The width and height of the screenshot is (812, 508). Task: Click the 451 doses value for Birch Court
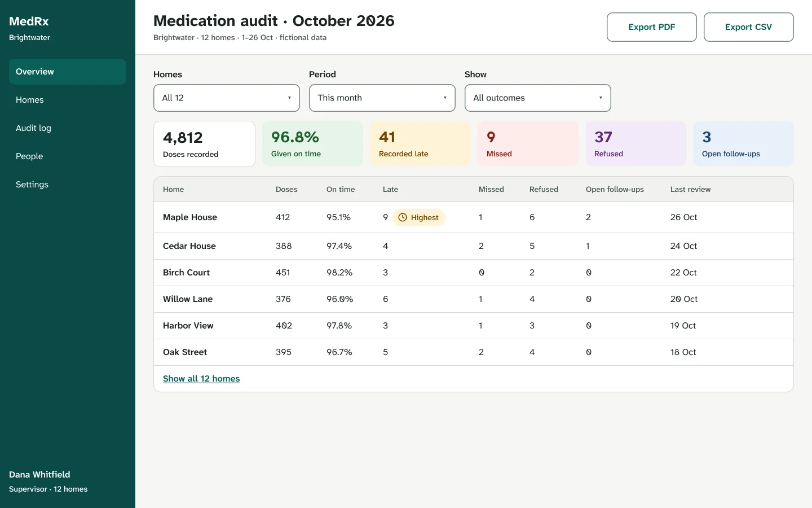coord(283,273)
